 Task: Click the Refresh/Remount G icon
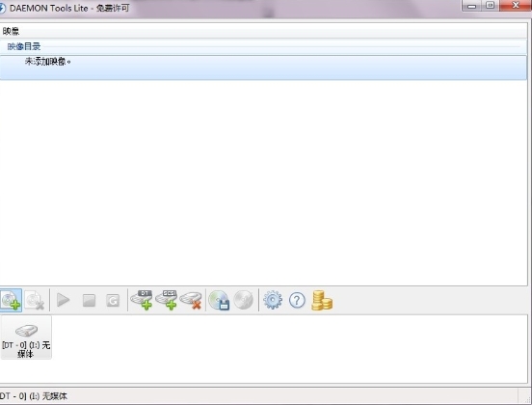coord(113,301)
